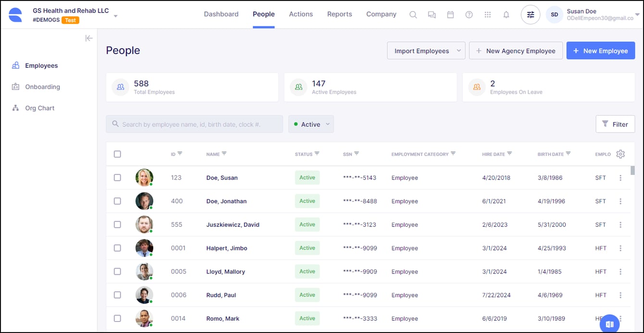Check the select-all checkbox in table header
Screen dimensions: 644x333
click(x=117, y=154)
